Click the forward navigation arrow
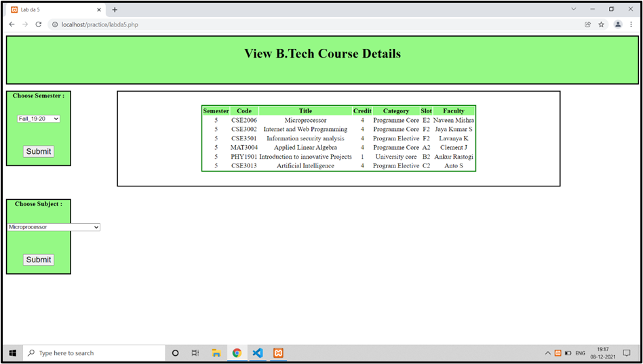The image size is (643, 364). point(25,24)
